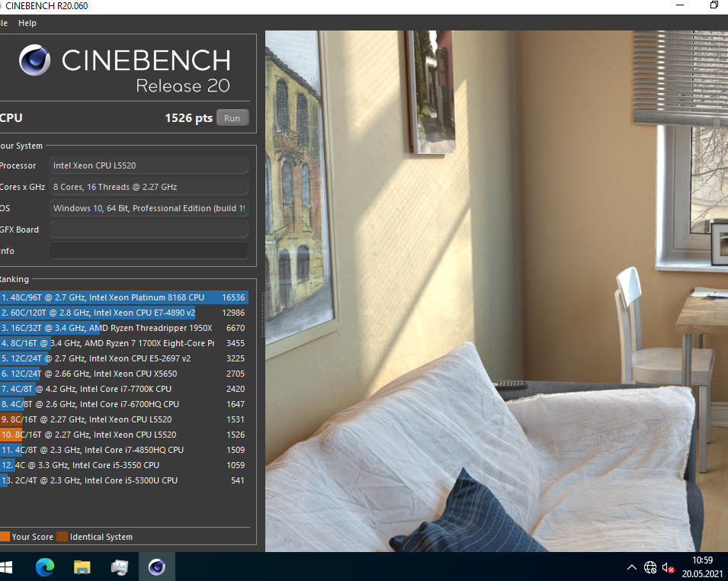
Task: Minimize the Cinebench window
Action: tap(680, 5)
